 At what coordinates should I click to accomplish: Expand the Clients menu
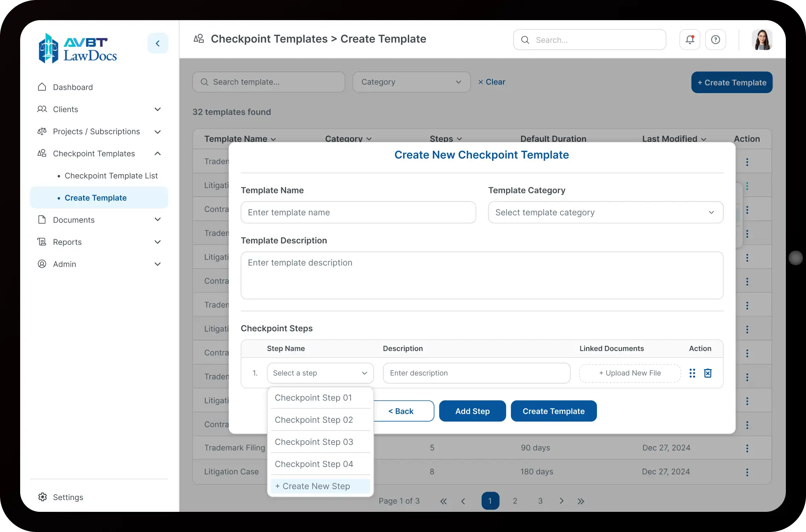158,109
